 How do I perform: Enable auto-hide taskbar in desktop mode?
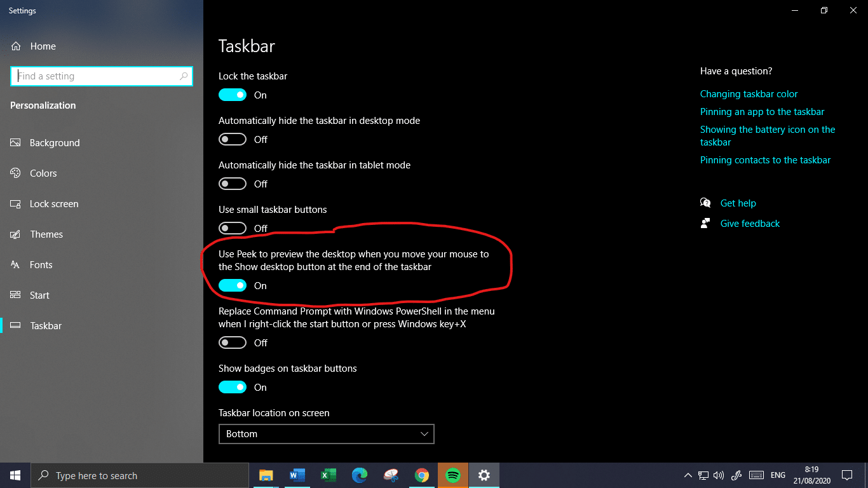(233, 139)
